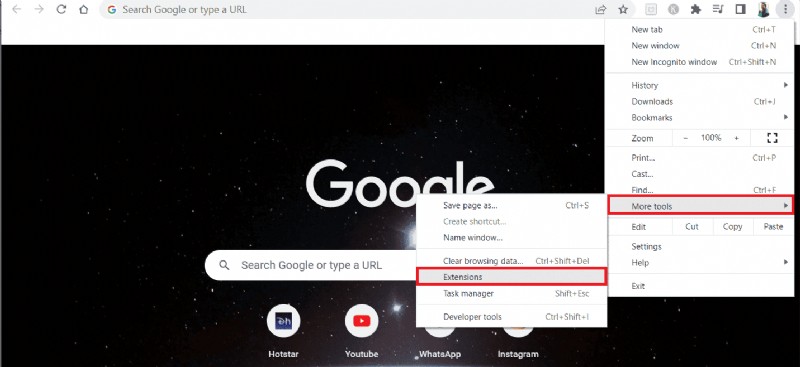Open a New Incognito window
The width and height of the screenshot is (800, 367).
(699, 62)
